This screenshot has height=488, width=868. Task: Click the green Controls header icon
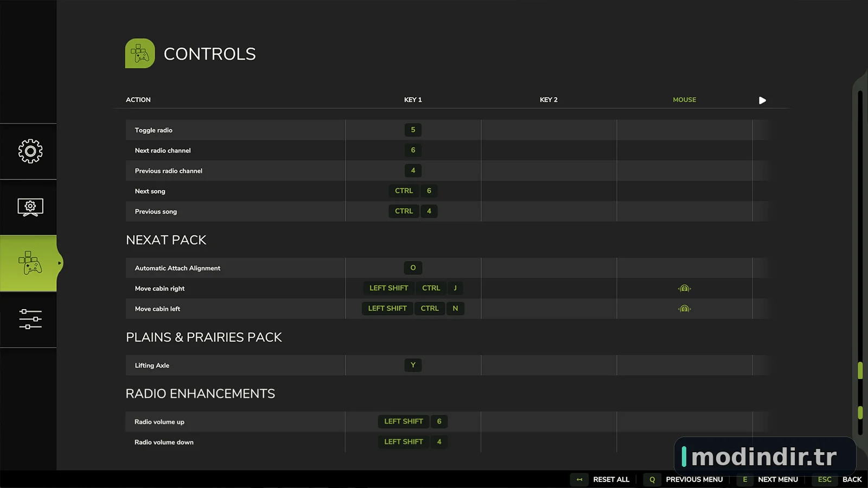click(140, 53)
